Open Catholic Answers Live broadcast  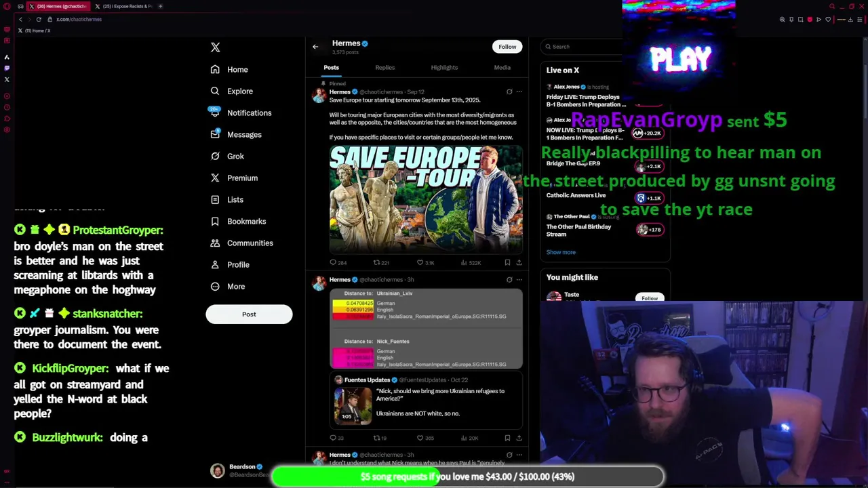click(576, 195)
